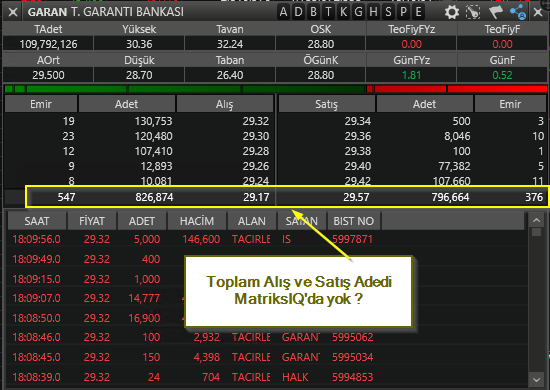Click the green-red depth ratio bar
The height and width of the screenshot is (390, 550).
point(276,89)
